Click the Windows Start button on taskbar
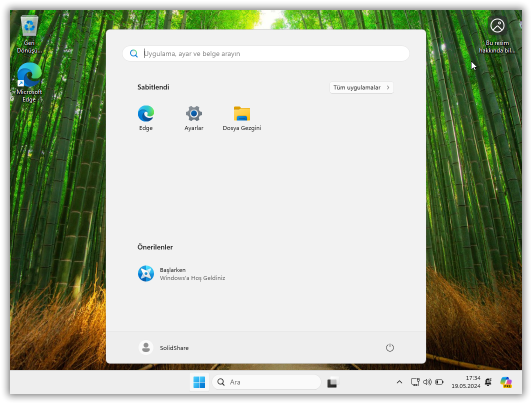532x404 pixels. coord(199,382)
